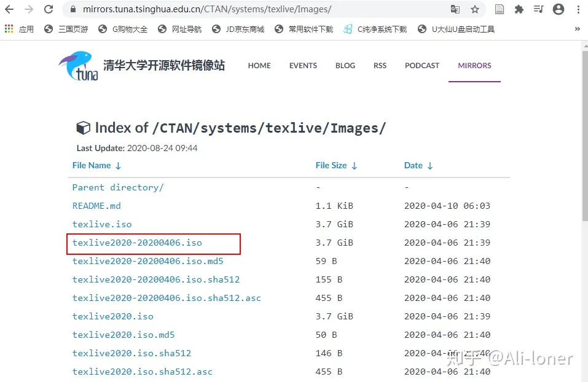Open the texlive2020.iso.sha512 link
The image size is (588, 382).
pyautogui.click(x=131, y=353)
